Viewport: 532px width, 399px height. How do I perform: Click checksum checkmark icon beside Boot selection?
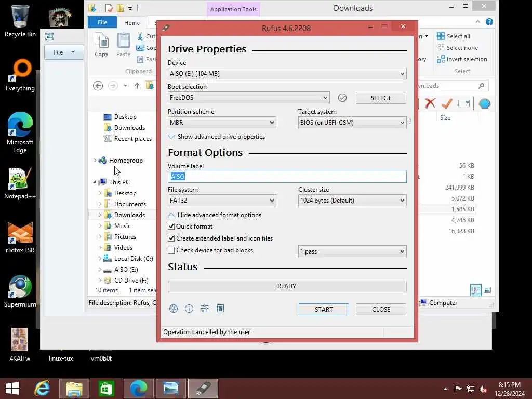click(x=342, y=98)
